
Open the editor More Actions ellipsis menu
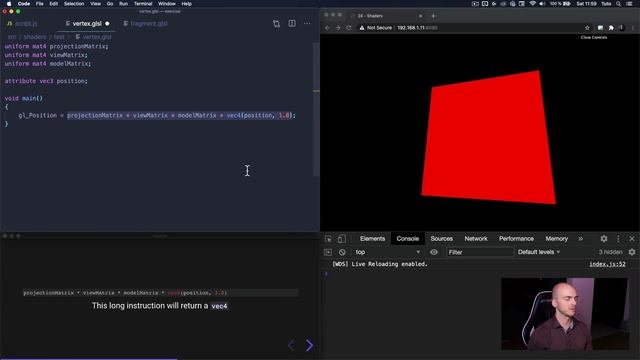pos(307,24)
